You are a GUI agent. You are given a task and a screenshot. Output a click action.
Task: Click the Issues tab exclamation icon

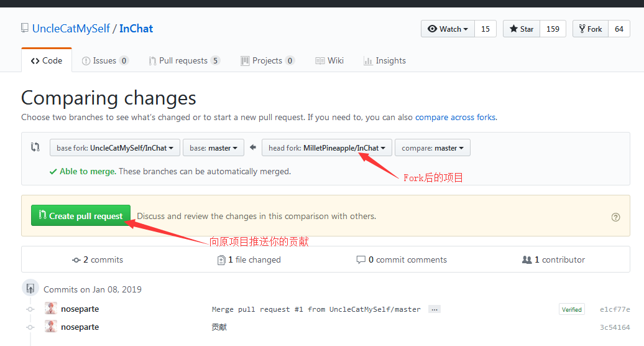86,61
